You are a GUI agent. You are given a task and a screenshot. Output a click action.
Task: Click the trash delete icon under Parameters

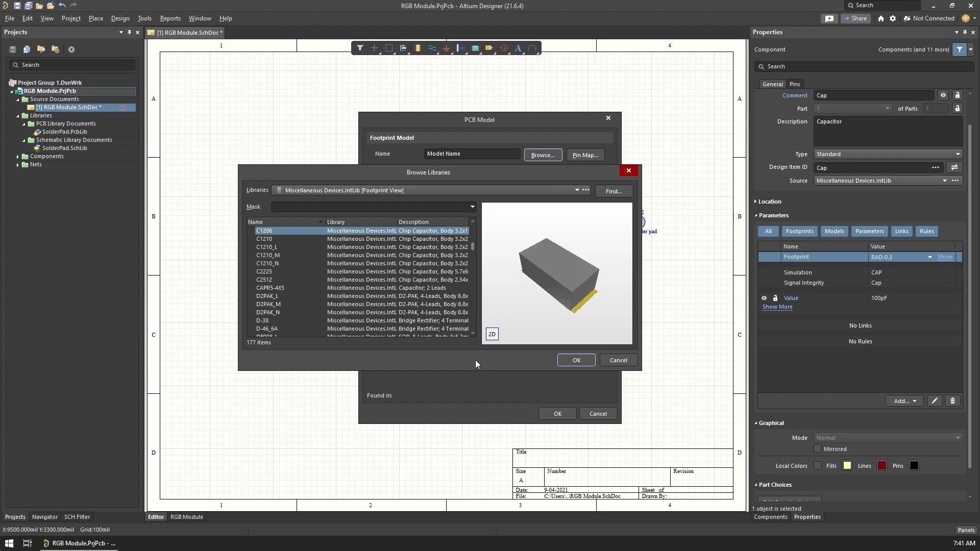point(952,401)
